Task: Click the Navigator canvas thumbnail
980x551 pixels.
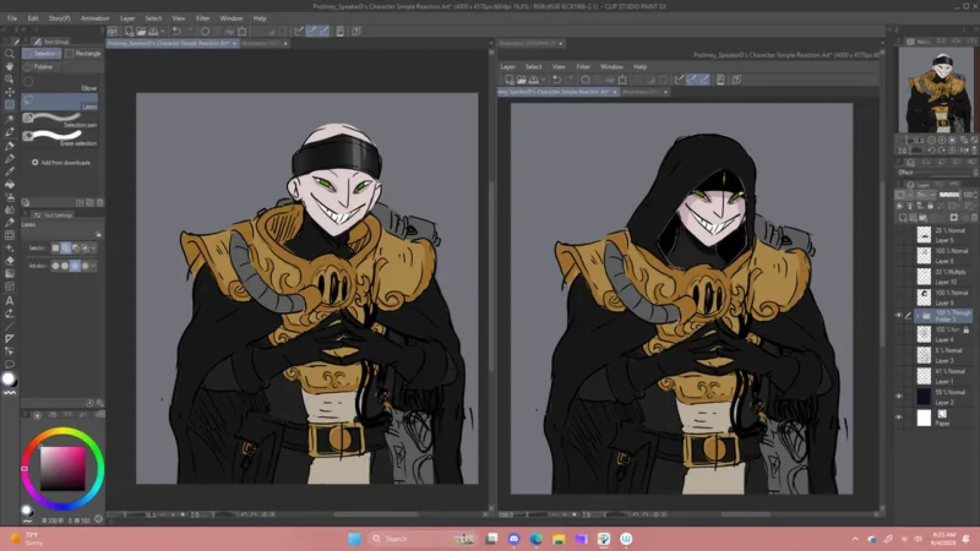Action: (937, 90)
